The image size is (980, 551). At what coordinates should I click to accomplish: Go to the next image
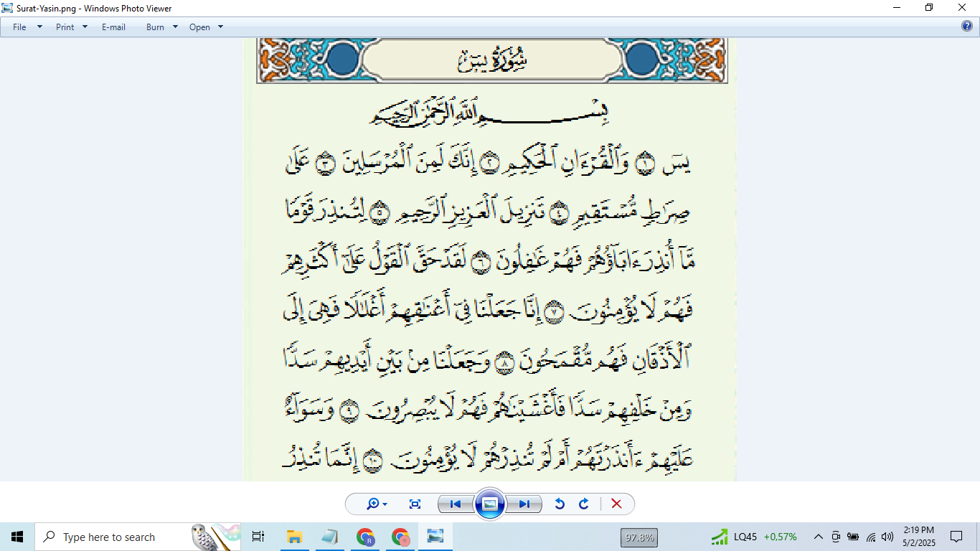[524, 504]
